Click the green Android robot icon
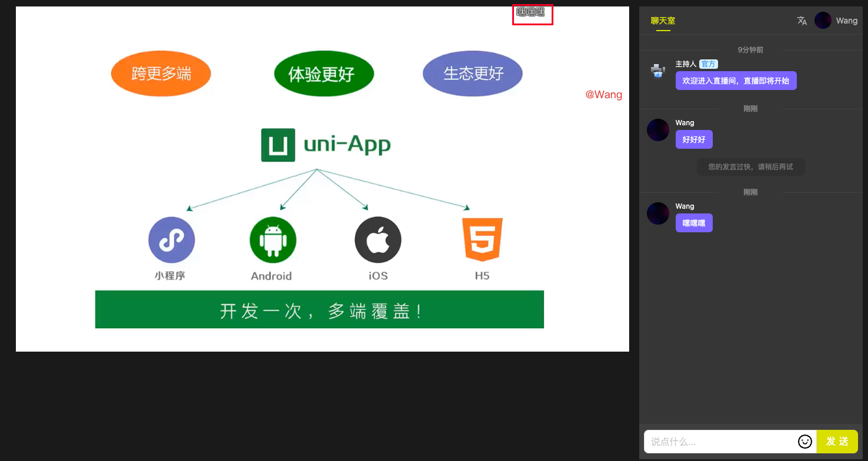868x461 pixels. [273, 240]
